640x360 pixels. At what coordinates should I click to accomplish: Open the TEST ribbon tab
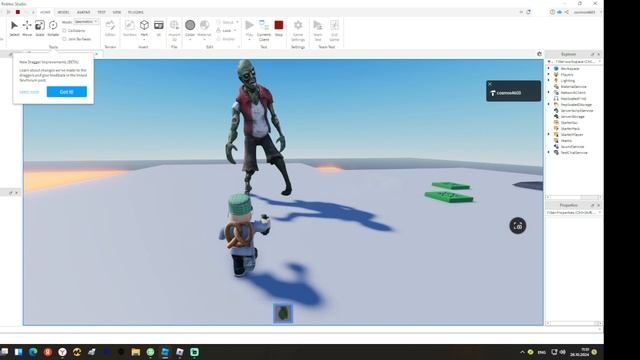click(x=101, y=12)
